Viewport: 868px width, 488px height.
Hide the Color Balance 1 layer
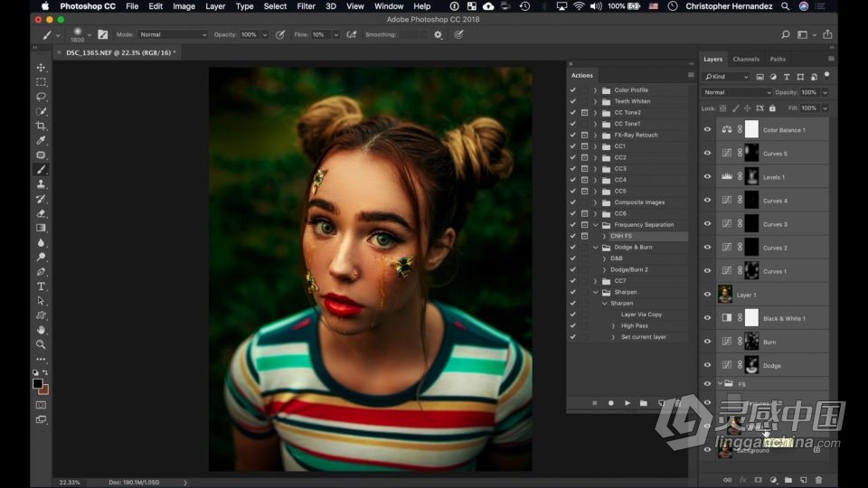[707, 129]
